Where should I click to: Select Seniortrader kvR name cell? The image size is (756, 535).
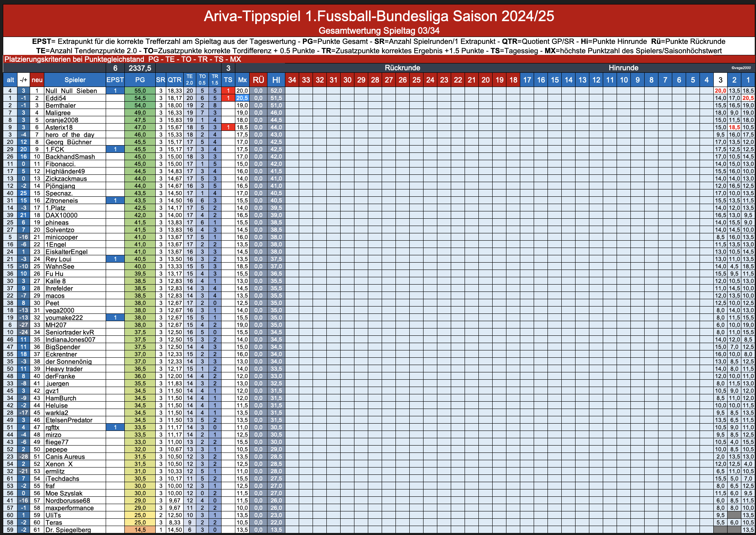click(75, 332)
